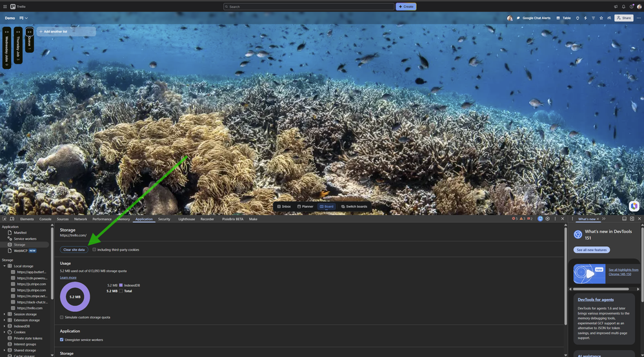Click Add another list
The height and width of the screenshot is (357, 644).
click(66, 32)
